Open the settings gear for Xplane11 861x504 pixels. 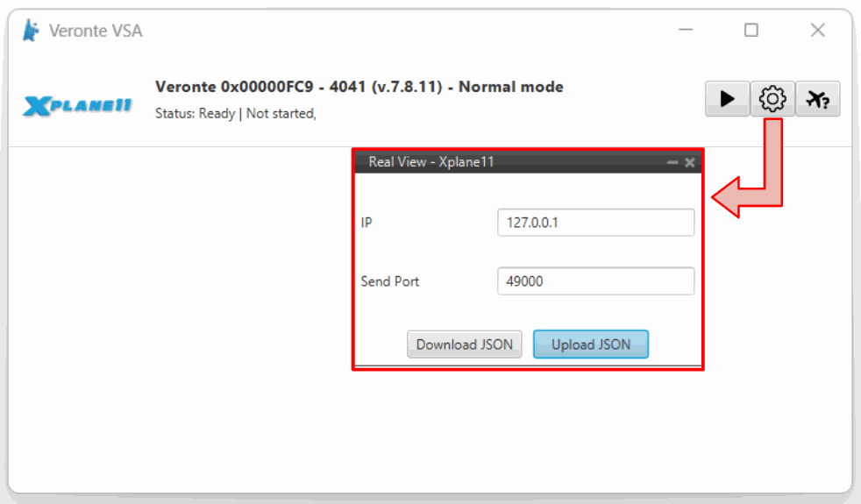click(x=772, y=99)
